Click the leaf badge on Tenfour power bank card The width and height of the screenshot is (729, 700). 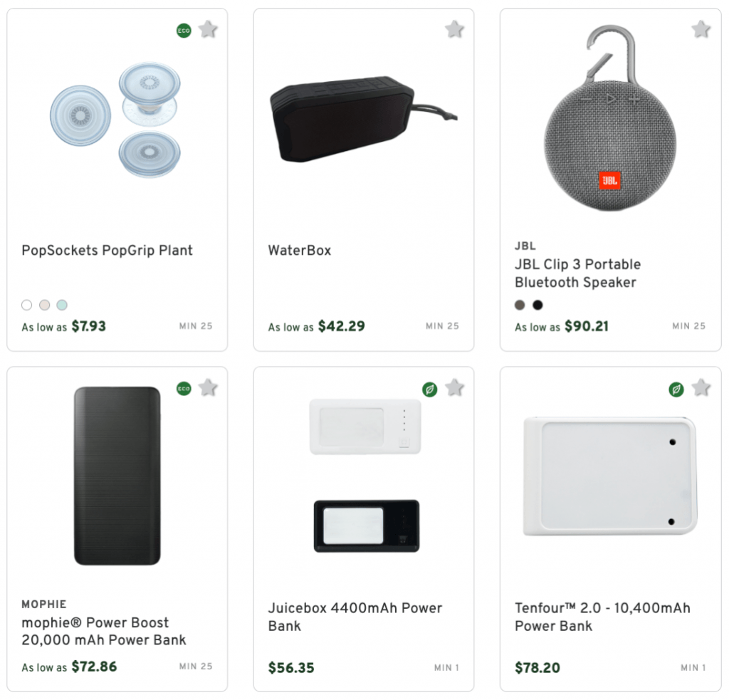pyautogui.click(x=676, y=388)
